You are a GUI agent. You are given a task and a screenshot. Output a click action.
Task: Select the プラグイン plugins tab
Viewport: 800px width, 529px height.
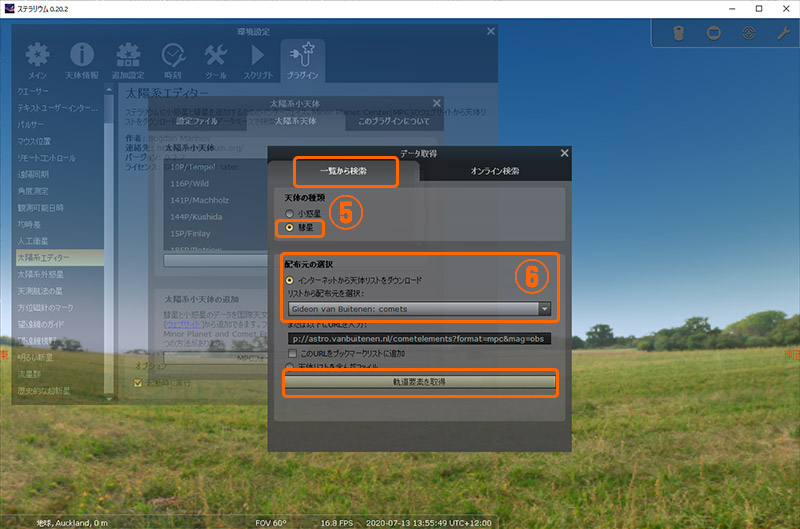tap(303, 61)
